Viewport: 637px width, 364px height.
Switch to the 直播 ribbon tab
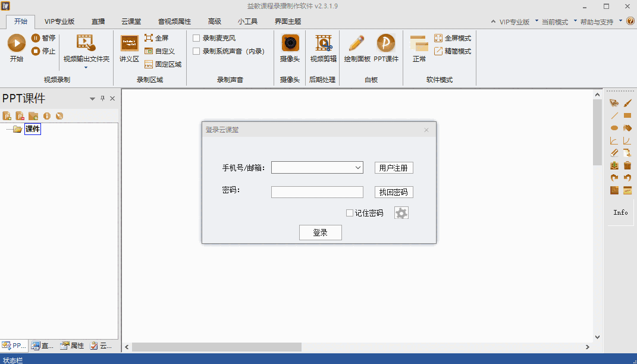point(98,21)
